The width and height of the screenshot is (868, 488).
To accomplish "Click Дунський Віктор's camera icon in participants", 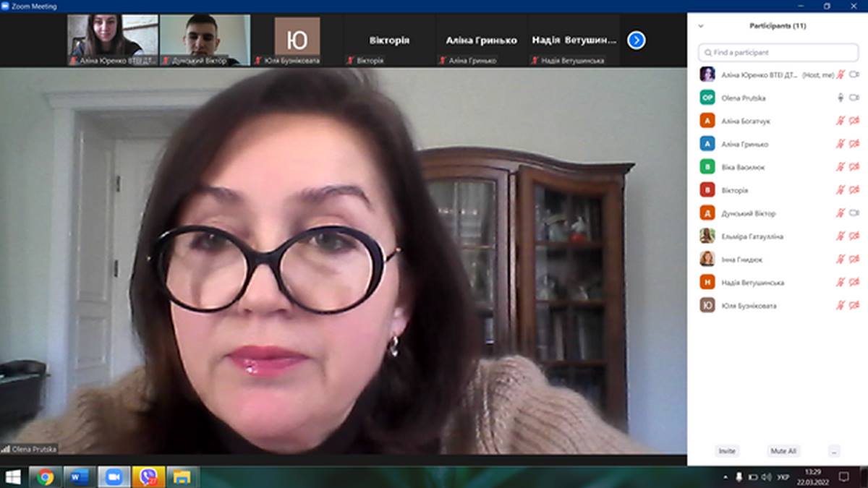I will (854, 213).
